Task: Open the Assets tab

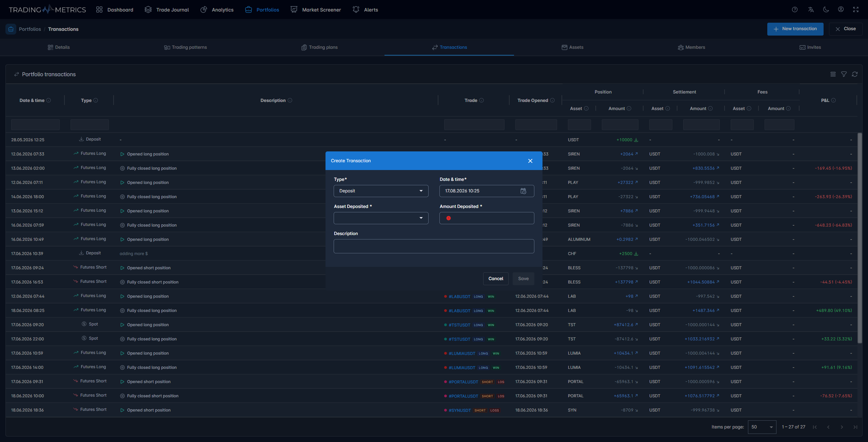Action: coord(573,47)
